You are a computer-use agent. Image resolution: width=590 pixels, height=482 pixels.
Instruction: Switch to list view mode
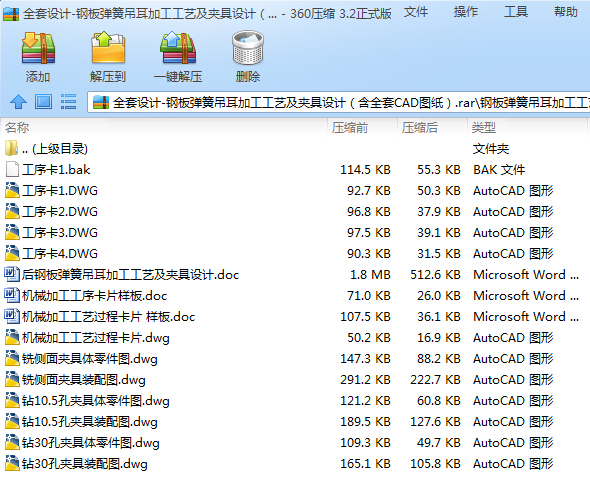point(68,102)
